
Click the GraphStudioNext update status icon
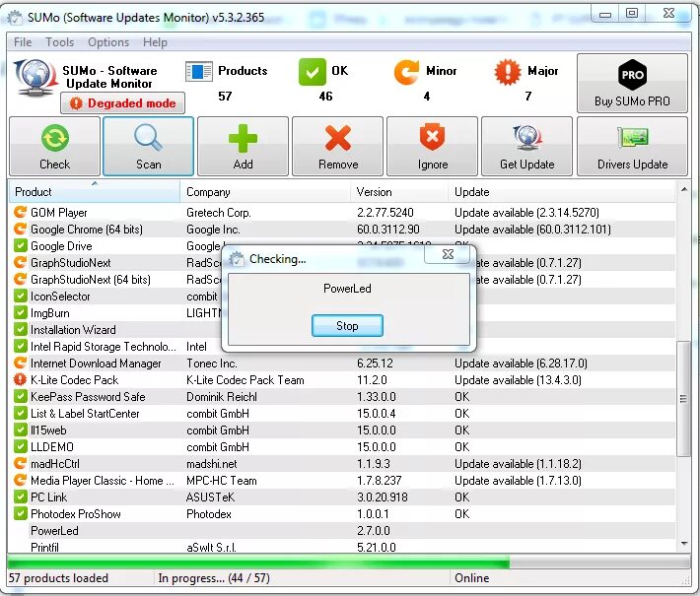tap(20, 262)
